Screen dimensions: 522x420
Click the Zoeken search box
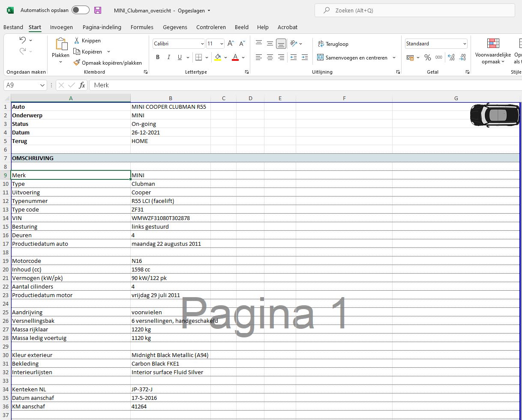(414, 10)
